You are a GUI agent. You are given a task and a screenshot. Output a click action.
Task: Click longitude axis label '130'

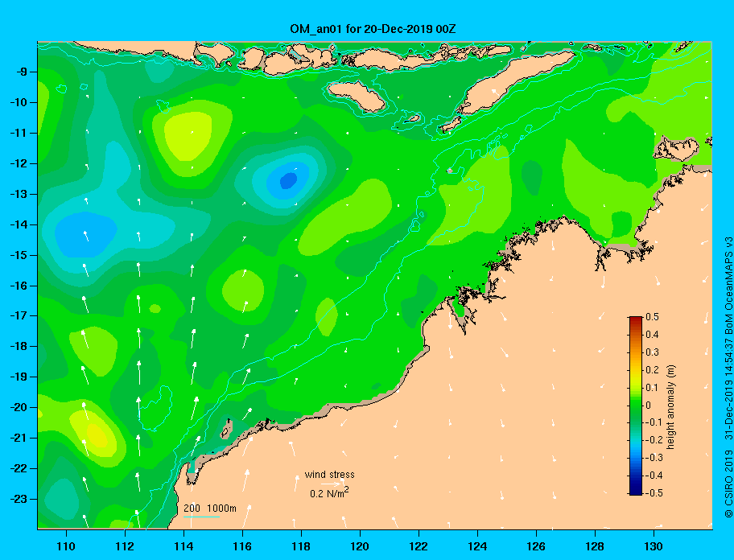[x=654, y=546]
